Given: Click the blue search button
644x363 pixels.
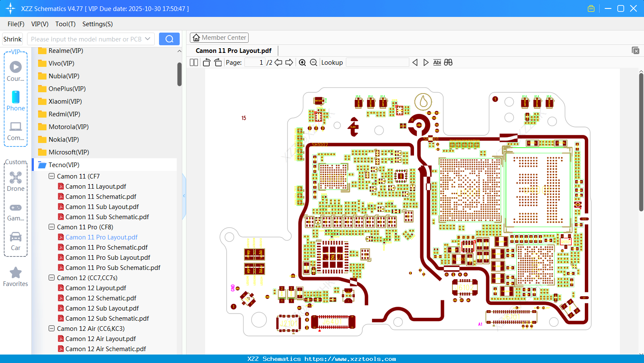Looking at the screenshot, I should pyautogui.click(x=169, y=39).
